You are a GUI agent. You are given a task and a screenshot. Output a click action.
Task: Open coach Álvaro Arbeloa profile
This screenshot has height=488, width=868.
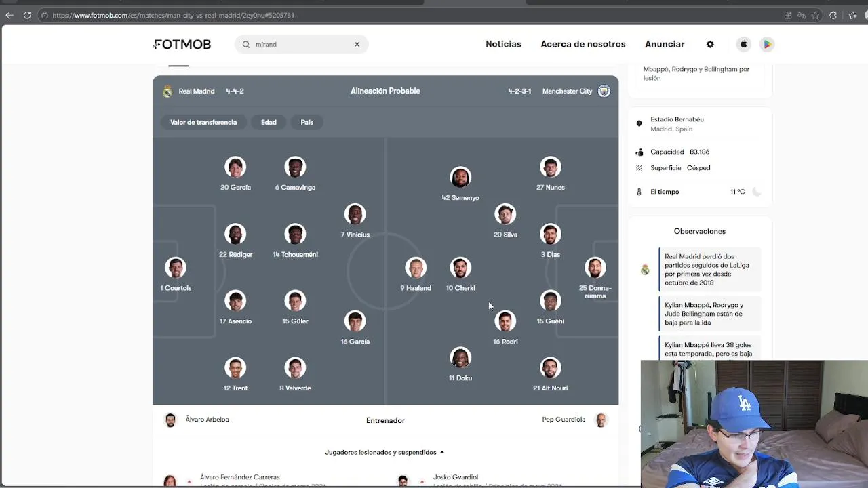point(197,420)
